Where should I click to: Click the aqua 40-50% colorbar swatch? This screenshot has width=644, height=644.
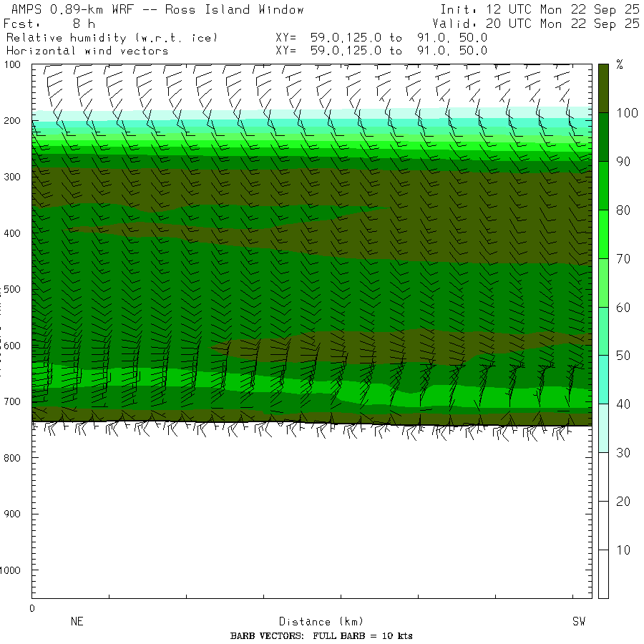(x=603, y=380)
